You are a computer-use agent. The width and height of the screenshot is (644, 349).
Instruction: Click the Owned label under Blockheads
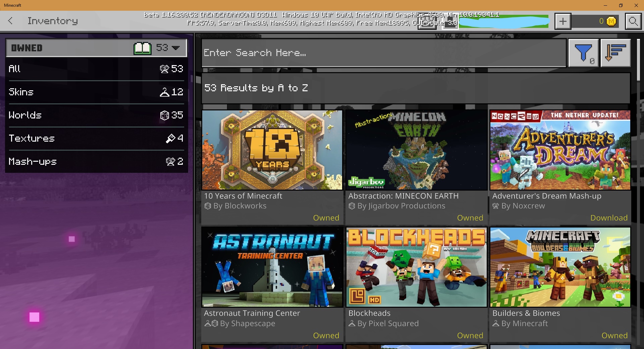click(470, 335)
